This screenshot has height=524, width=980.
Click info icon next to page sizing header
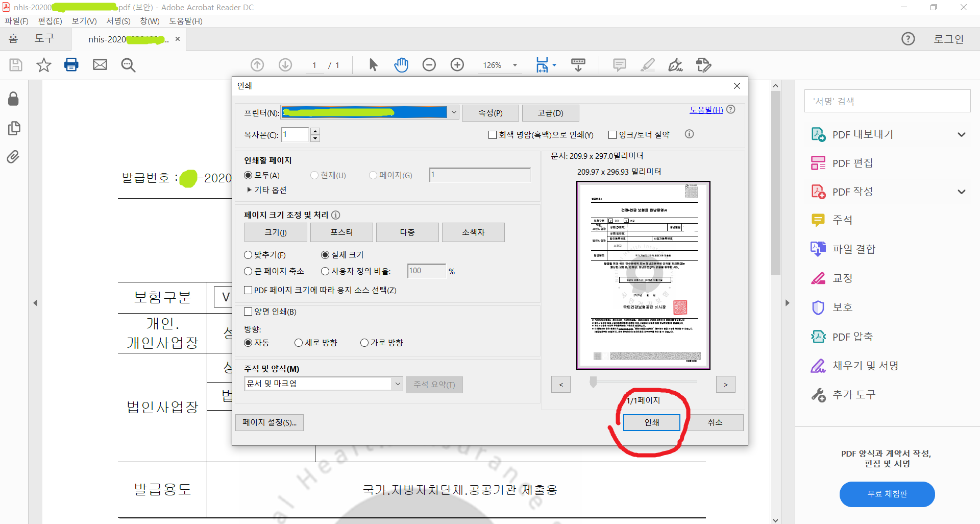pos(336,215)
